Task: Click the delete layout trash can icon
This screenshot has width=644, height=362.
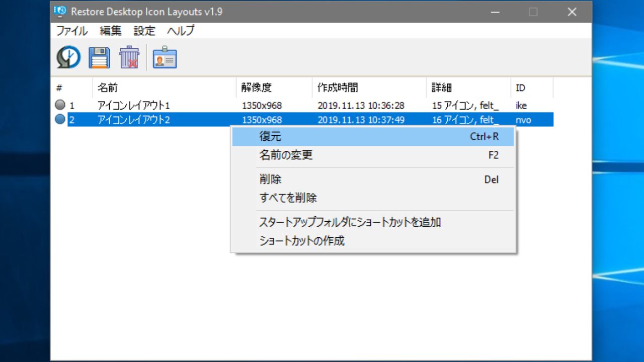Action: [129, 57]
